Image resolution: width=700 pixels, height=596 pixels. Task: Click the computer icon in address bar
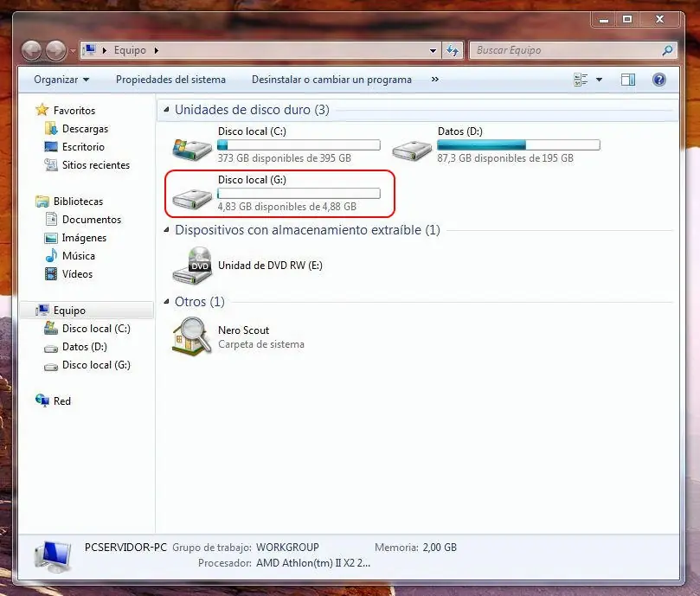(x=90, y=49)
